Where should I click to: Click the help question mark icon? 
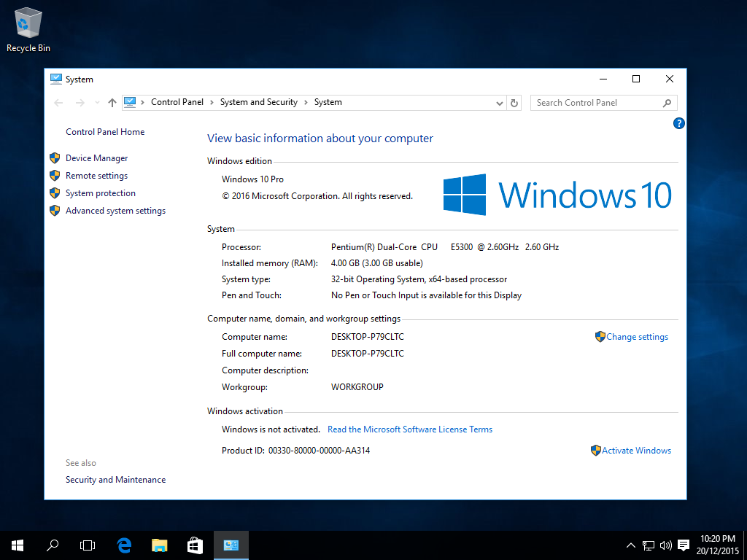(679, 123)
